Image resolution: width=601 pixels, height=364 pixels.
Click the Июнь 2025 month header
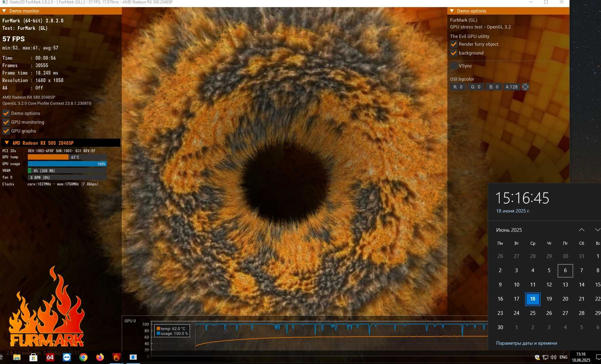point(509,230)
